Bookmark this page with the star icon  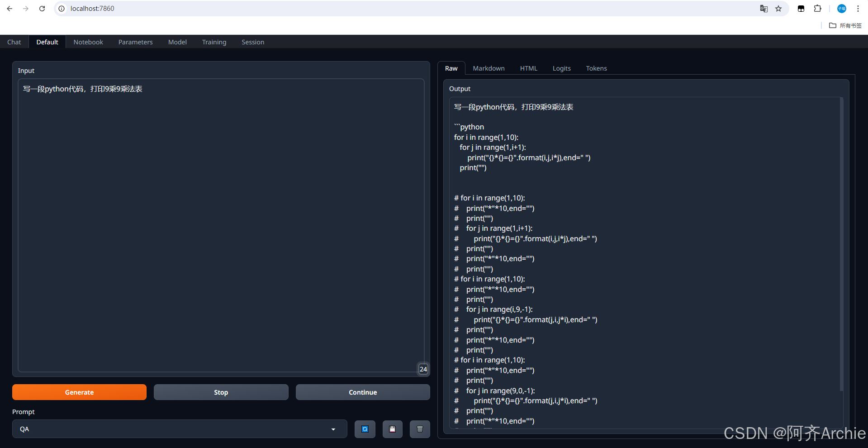tap(778, 9)
